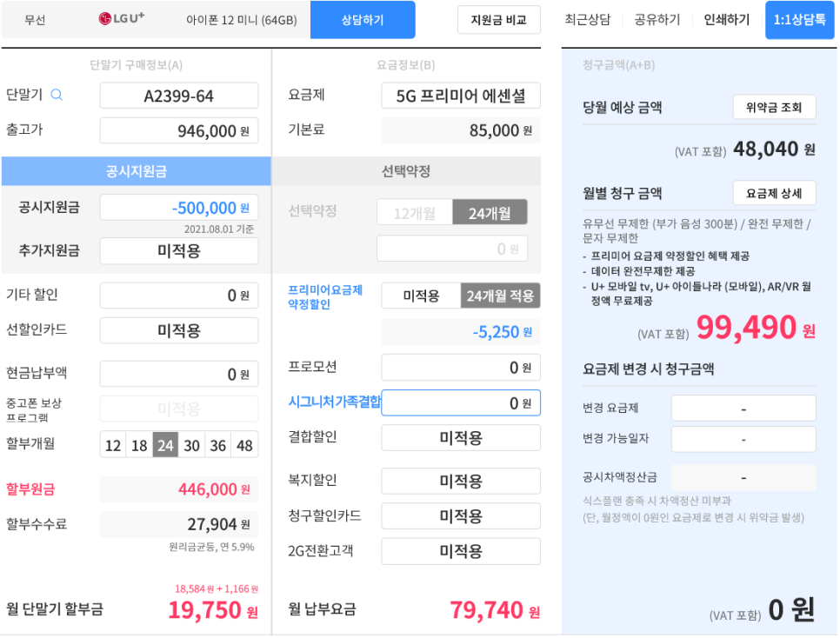The width and height of the screenshot is (840, 638).
Task: Click the LG U+ carrier logo
Action: click(x=122, y=18)
